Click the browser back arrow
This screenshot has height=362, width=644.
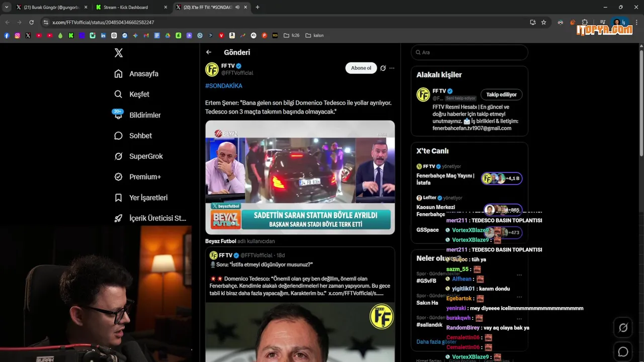point(7,22)
